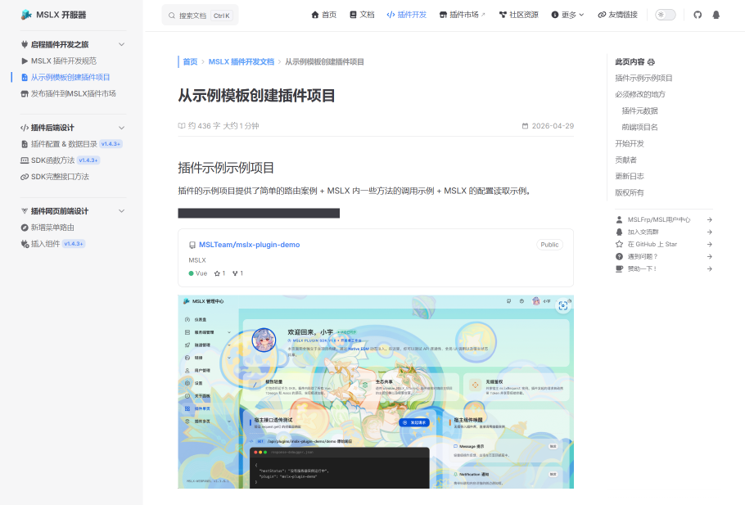Open fullscreen icon on the screenshot image
745x505 pixels.
[563, 305]
